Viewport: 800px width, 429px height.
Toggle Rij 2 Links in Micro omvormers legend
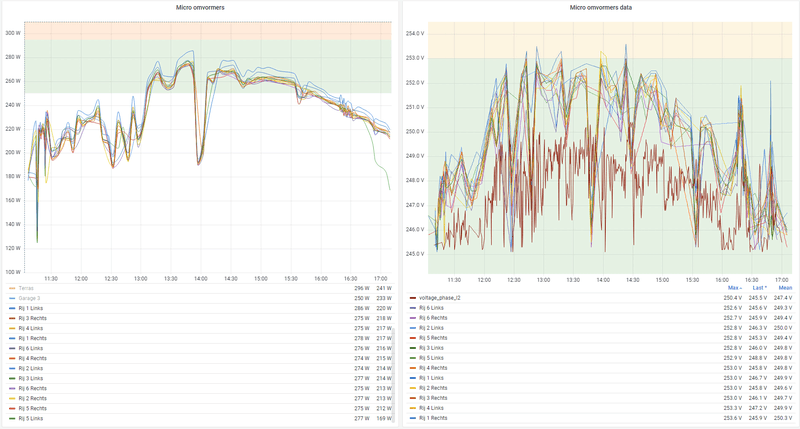(31, 368)
